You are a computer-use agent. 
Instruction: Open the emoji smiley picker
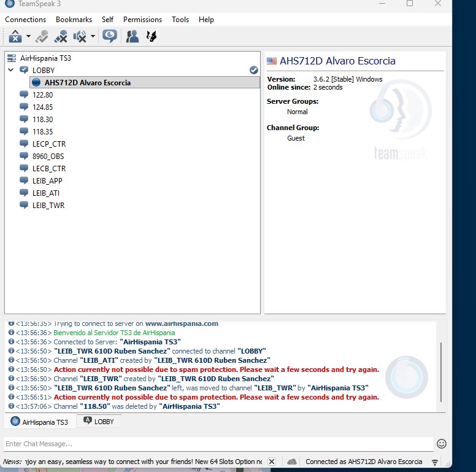coord(441,444)
